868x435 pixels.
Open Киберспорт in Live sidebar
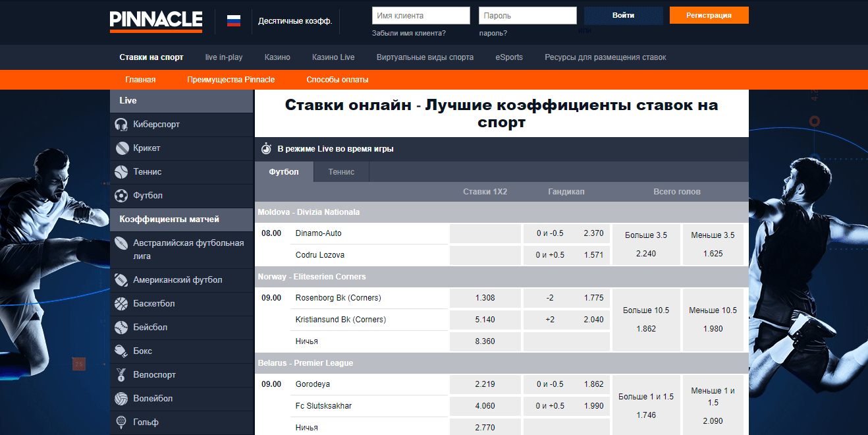[x=181, y=125]
